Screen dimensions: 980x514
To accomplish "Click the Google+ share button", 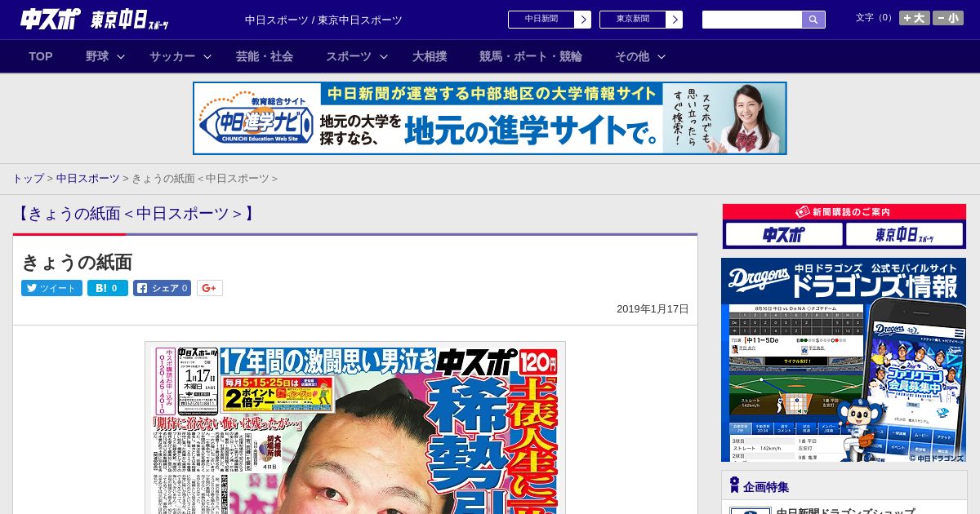I will (x=210, y=288).
